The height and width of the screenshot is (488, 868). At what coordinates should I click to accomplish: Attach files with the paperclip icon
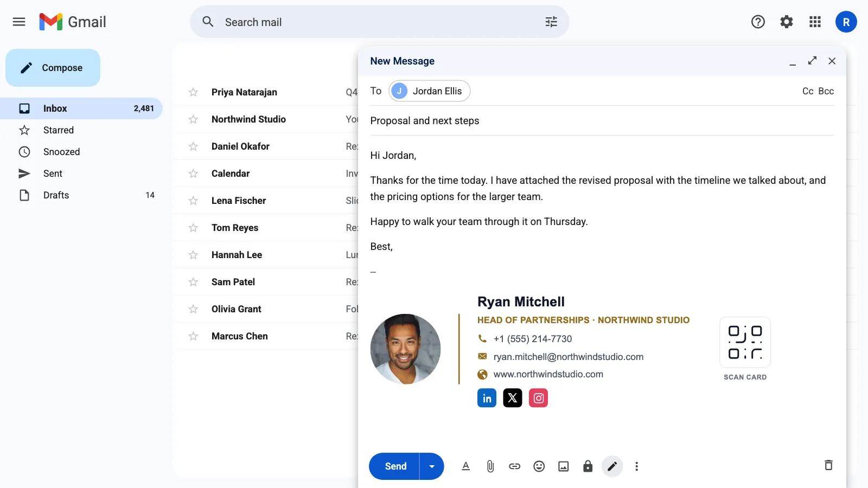(x=490, y=466)
